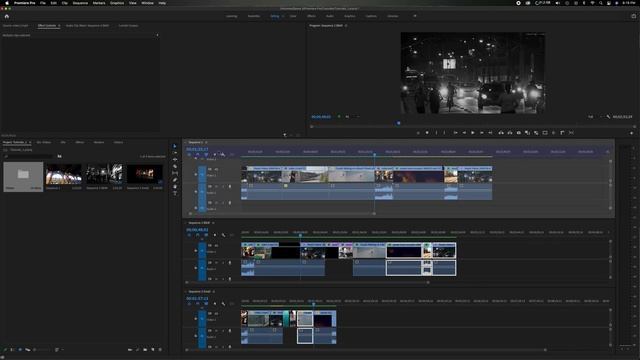Toggle Snap in Sequence 1 Edit2 timeline
This screenshot has width=640, height=360.
pyautogui.click(x=198, y=235)
